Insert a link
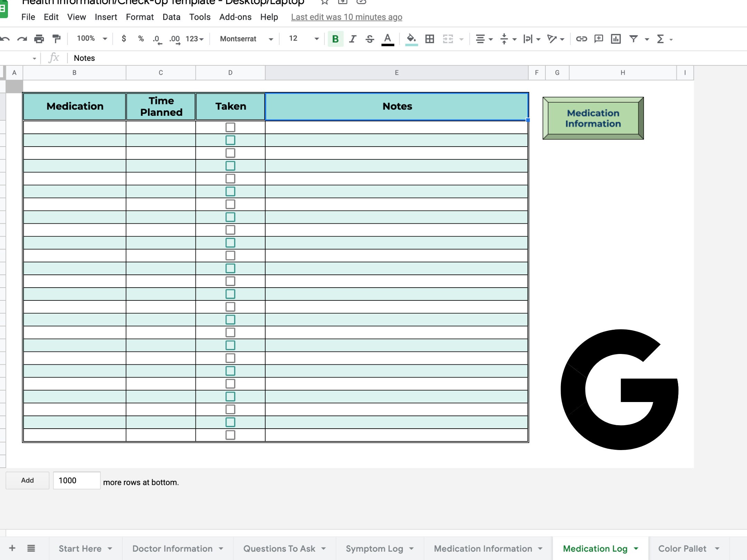The image size is (747, 560). pyautogui.click(x=581, y=39)
